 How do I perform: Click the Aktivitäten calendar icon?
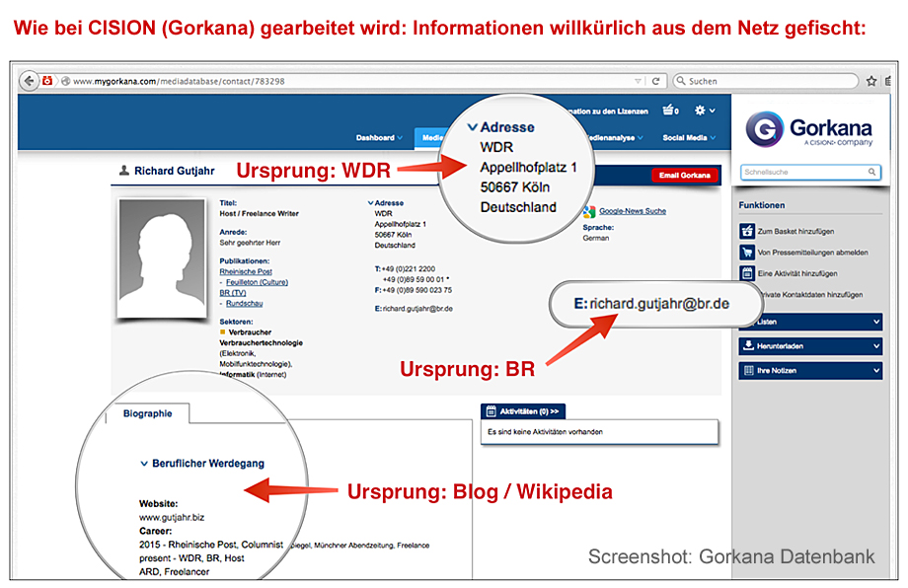491,410
